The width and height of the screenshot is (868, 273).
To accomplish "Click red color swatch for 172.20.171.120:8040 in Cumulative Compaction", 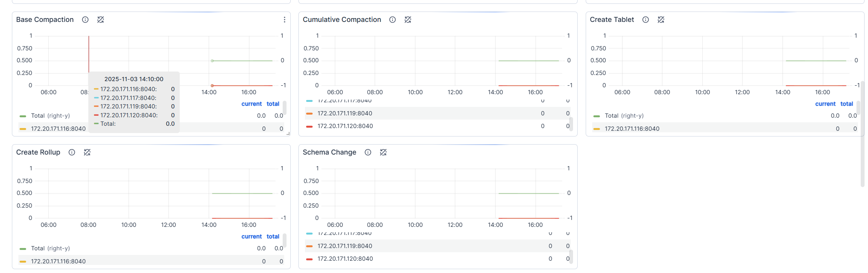I will 309,126.
